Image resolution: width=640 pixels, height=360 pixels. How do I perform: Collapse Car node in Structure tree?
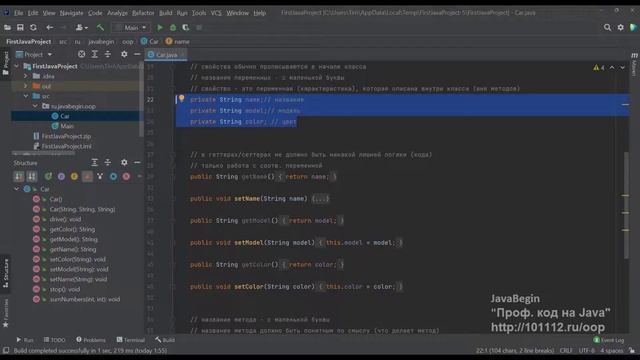(17, 189)
